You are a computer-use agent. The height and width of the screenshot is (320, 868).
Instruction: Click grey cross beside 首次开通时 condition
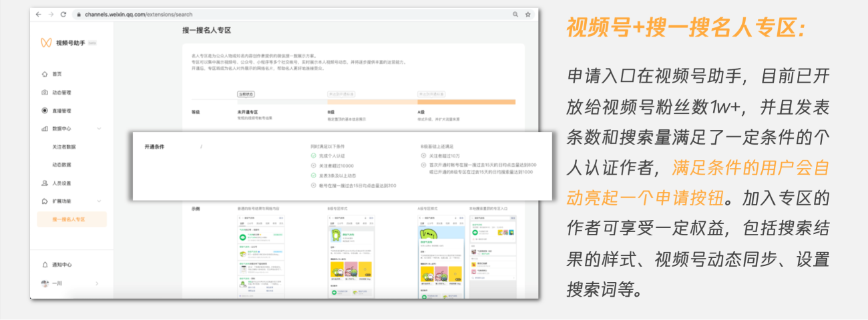[x=423, y=165]
